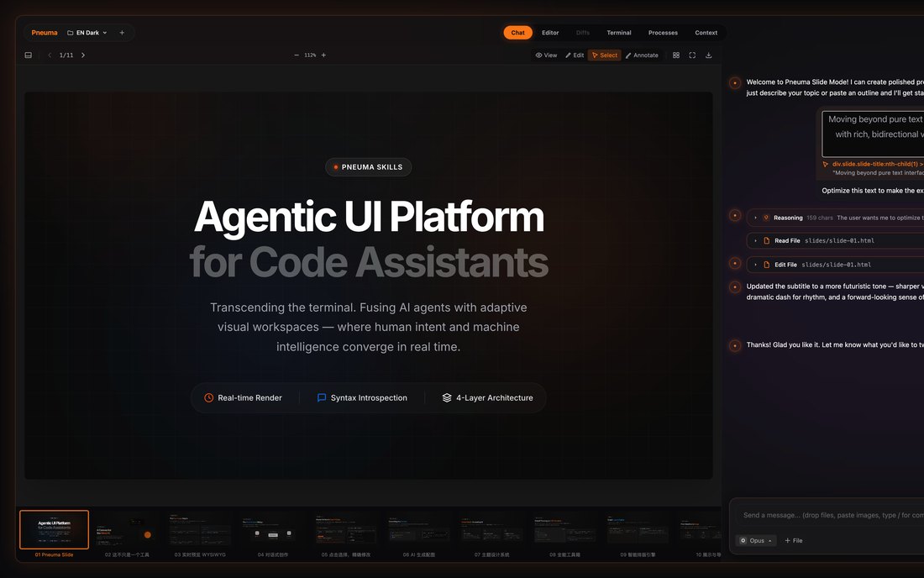Click the agent avatar beside the Welcome message
Screen dimensions: 924x578
735,82
